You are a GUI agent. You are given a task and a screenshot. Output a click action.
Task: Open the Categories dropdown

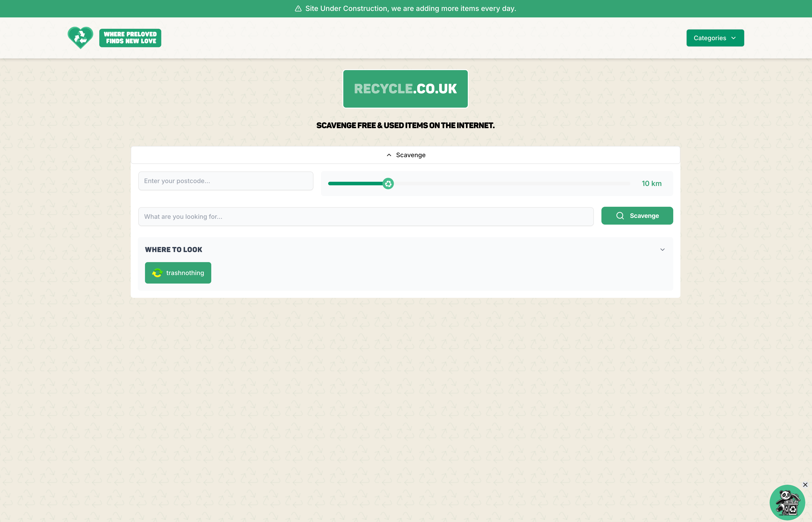click(715, 38)
